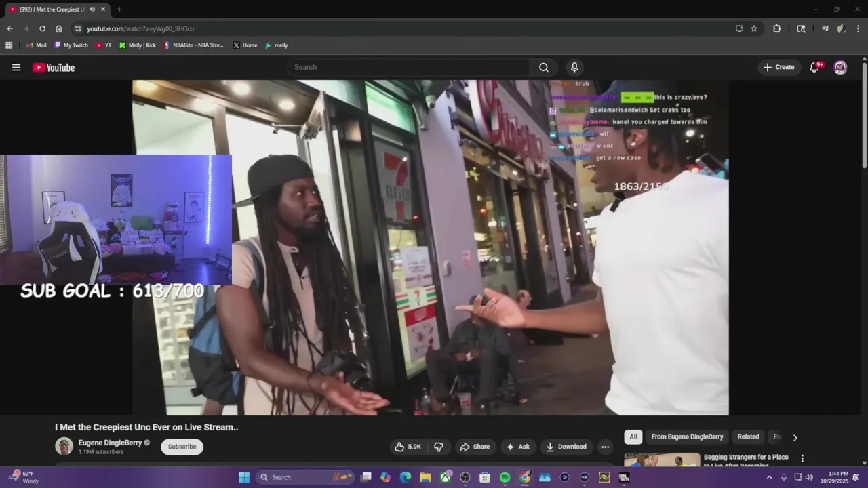Mute the tab audio speaker icon
This screenshot has height=488, width=868.
pyautogui.click(x=92, y=9)
